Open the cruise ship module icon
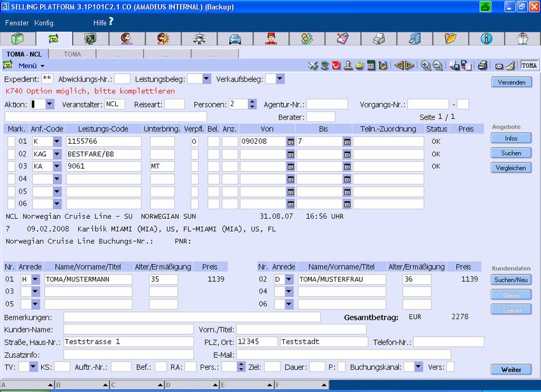This screenshot has height=392, width=541. click(522, 39)
